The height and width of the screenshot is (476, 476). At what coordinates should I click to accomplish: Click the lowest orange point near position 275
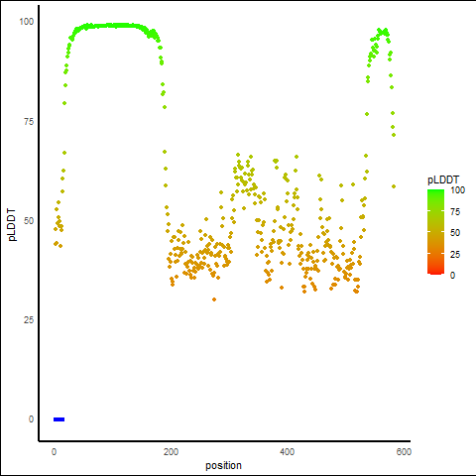(214, 299)
